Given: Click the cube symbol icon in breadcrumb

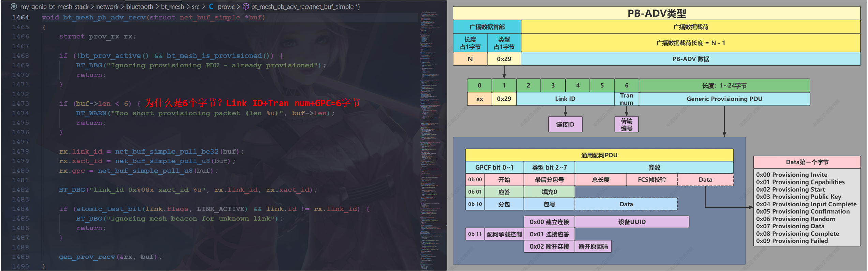Looking at the screenshot, I should 246,6.
